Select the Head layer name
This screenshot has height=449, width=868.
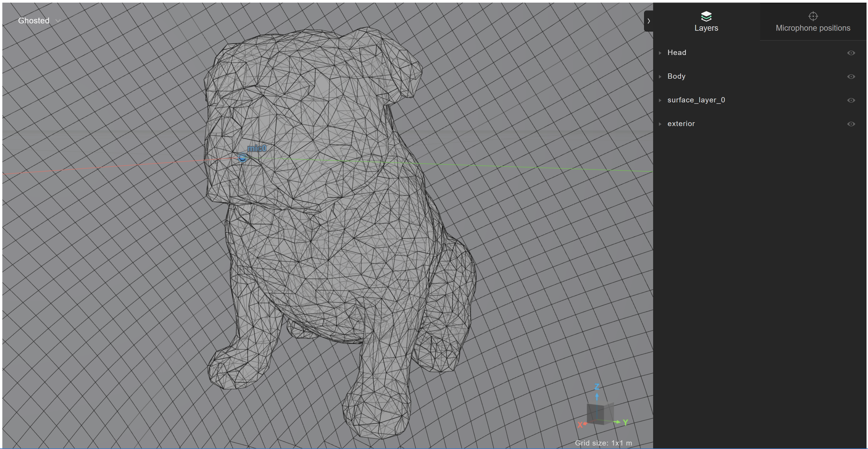(677, 53)
